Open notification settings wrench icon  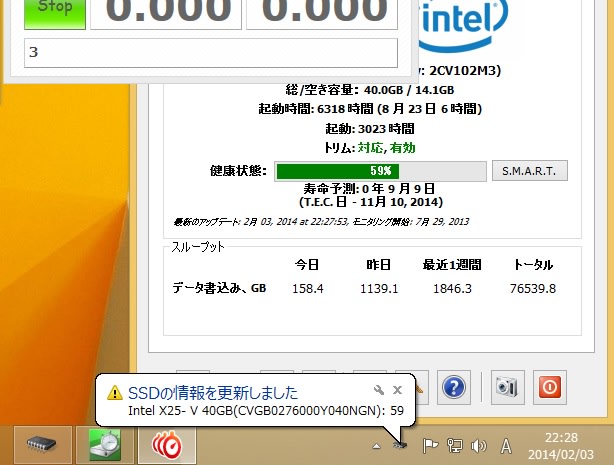click(x=379, y=390)
